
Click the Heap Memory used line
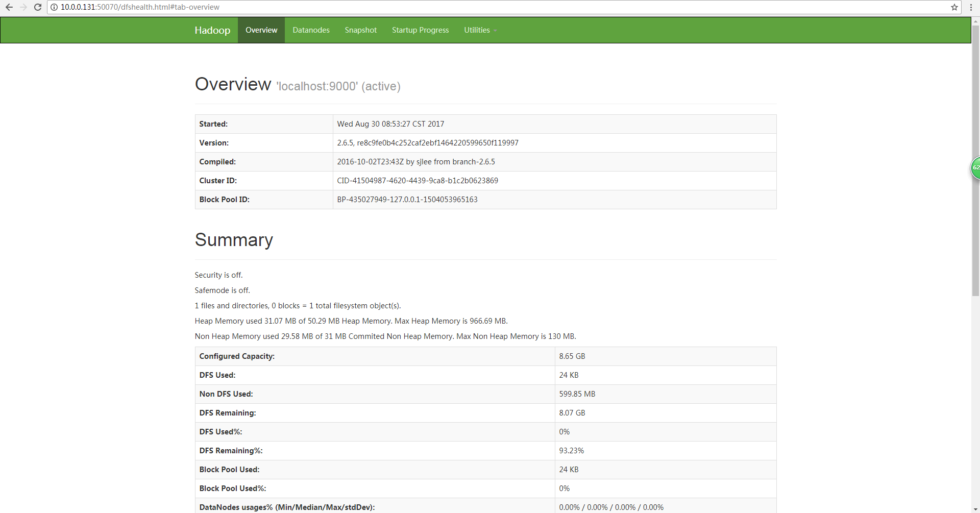(x=351, y=321)
